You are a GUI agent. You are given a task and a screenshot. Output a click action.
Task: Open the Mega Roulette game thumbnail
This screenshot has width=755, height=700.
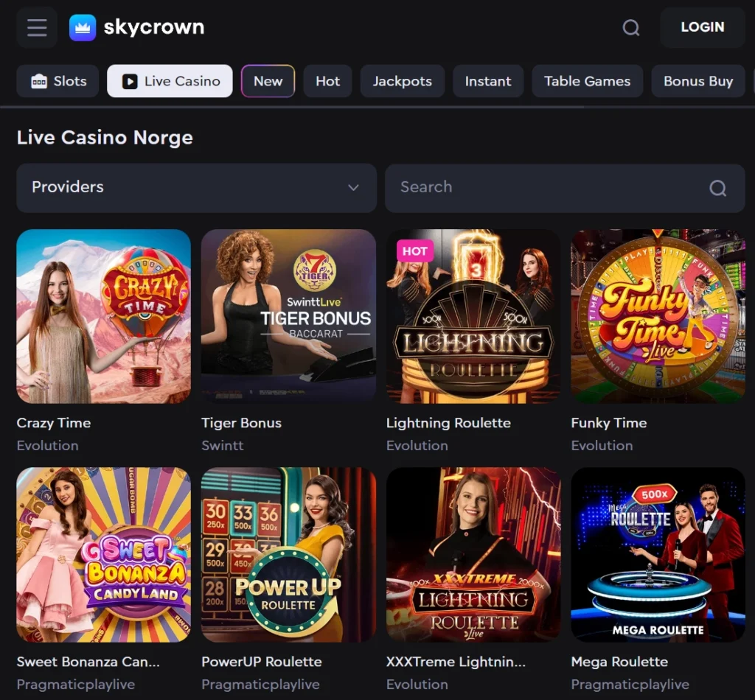click(x=658, y=554)
